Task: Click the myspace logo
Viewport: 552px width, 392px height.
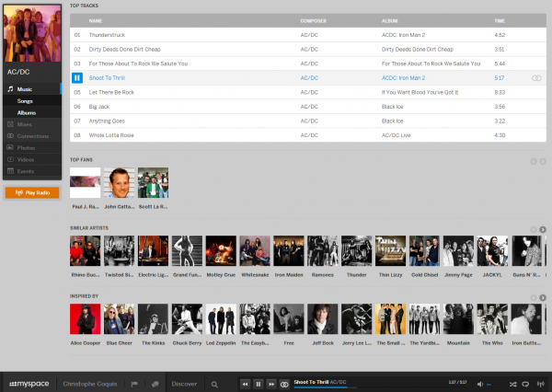Action: coord(29,384)
